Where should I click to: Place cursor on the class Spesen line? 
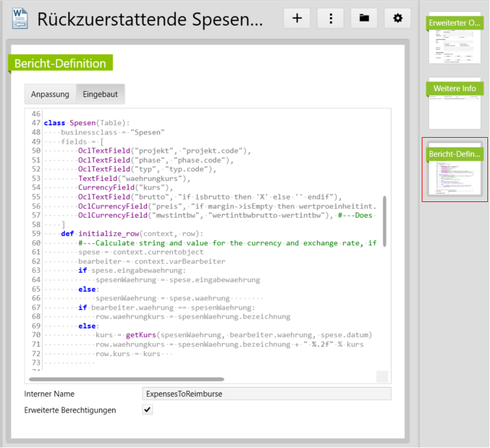87,123
